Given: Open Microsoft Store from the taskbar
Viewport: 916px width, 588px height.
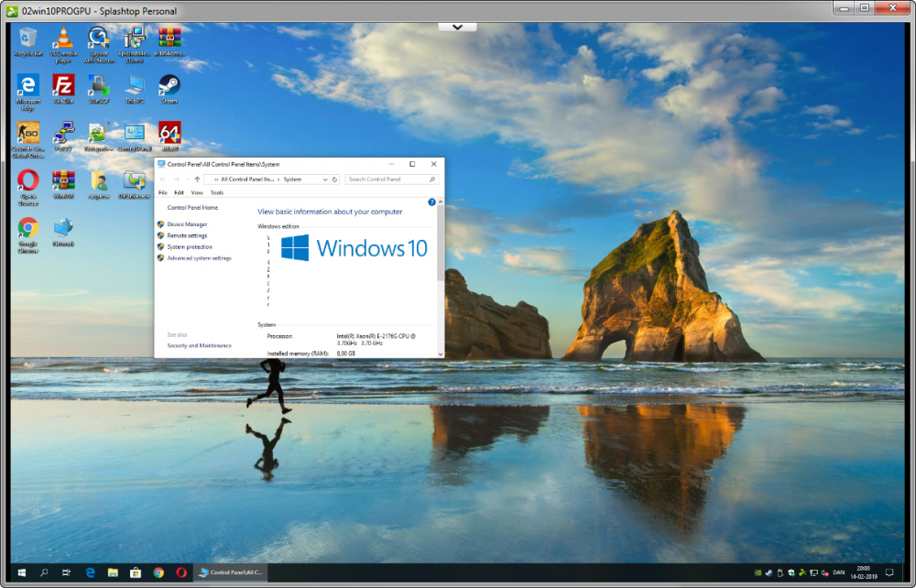Looking at the screenshot, I should pyautogui.click(x=136, y=572).
